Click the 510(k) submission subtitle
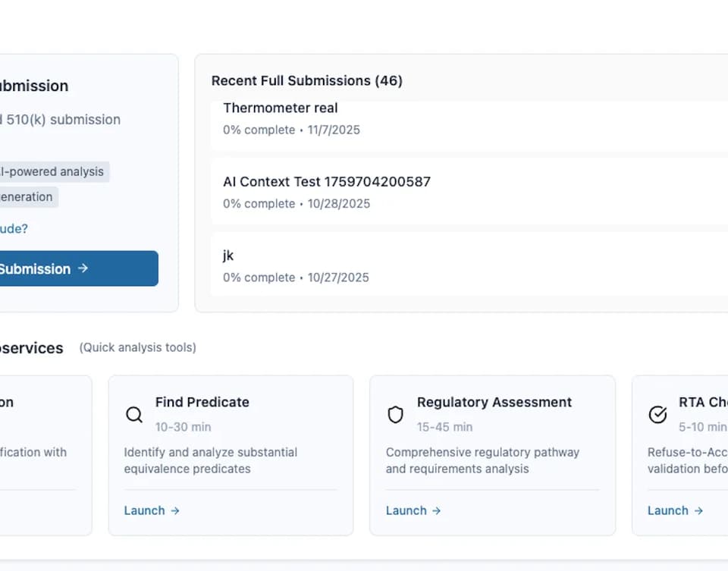This screenshot has width=728, height=571. click(x=61, y=120)
